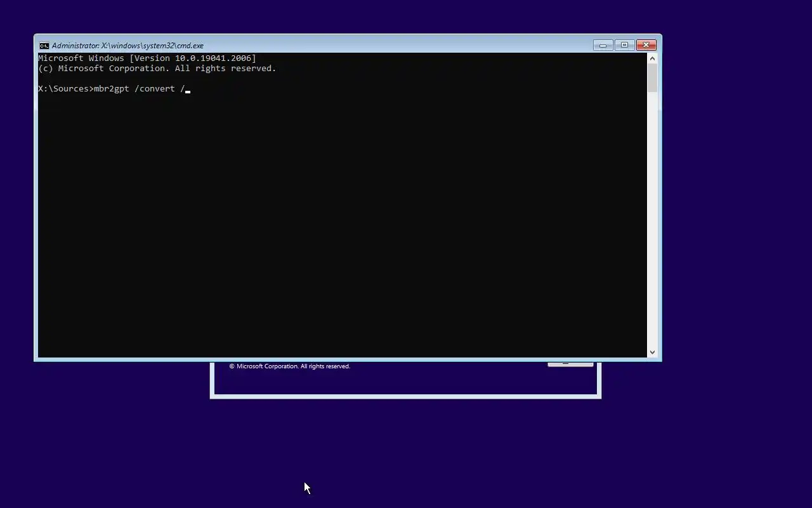
Task: Click '(c) Microsoft Corporation. All rights reserved.' line
Action: pyautogui.click(x=157, y=69)
